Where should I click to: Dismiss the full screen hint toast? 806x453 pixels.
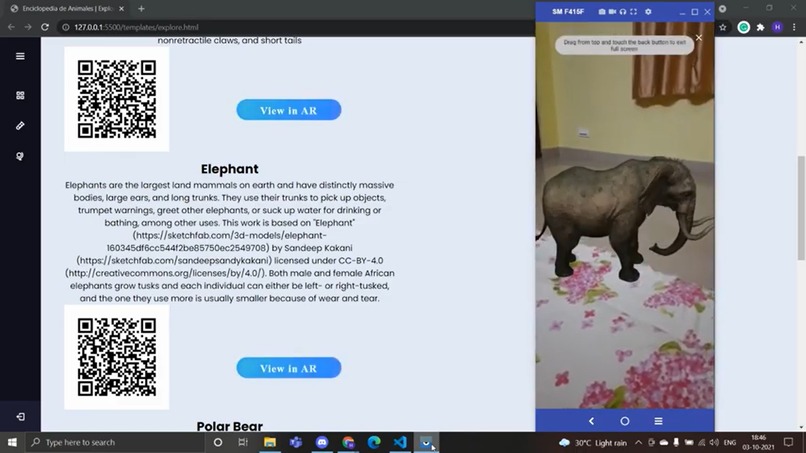click(x=699, y=38)
